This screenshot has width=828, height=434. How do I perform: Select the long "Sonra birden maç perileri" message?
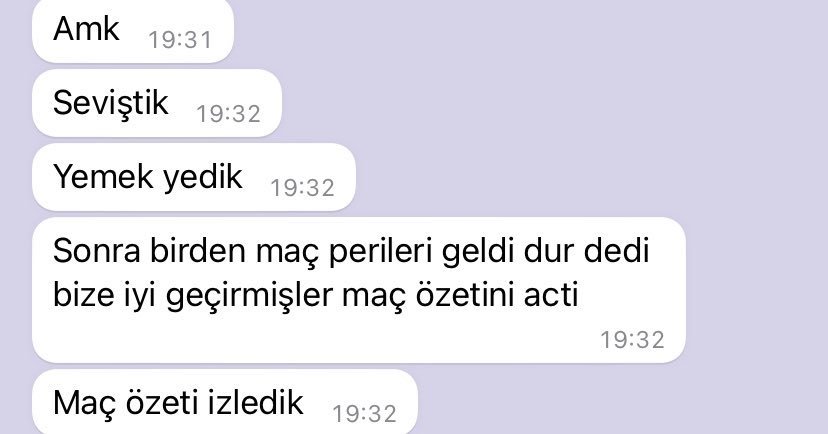coord(359,290)
